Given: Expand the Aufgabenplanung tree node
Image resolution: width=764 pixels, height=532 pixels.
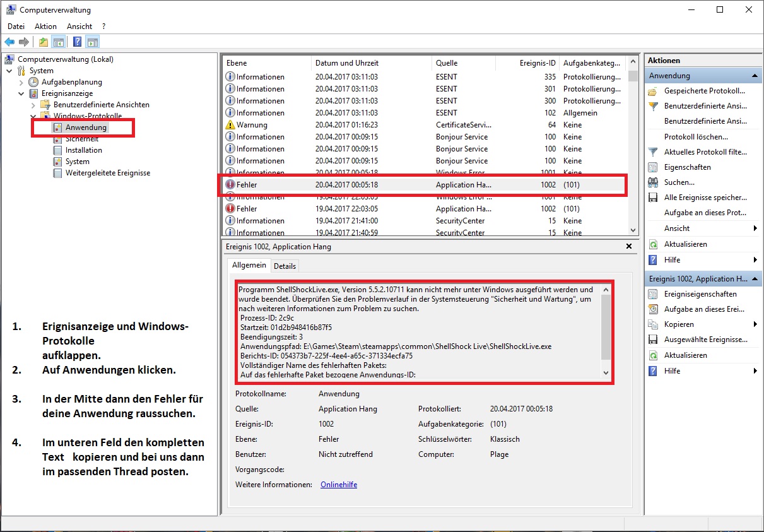Looking at the screenshot, I should click(x=21, y=82).
